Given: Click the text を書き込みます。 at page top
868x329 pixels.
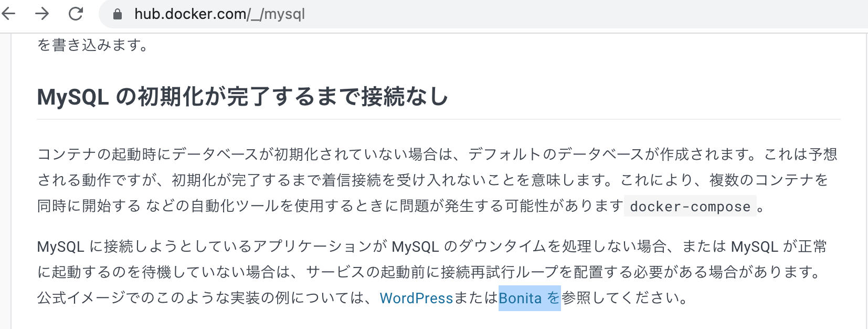Looking at the screenshot, I should click(x=93, y=45).
